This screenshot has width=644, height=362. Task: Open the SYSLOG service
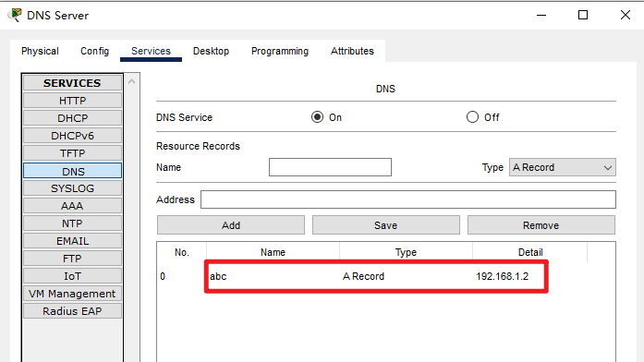[x=72, y=188]
